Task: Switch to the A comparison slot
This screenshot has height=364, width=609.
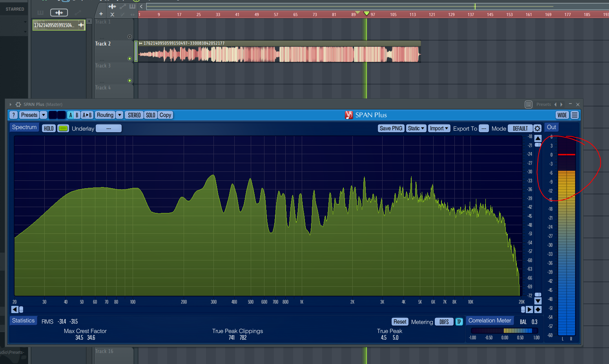Action: (71, 115)
